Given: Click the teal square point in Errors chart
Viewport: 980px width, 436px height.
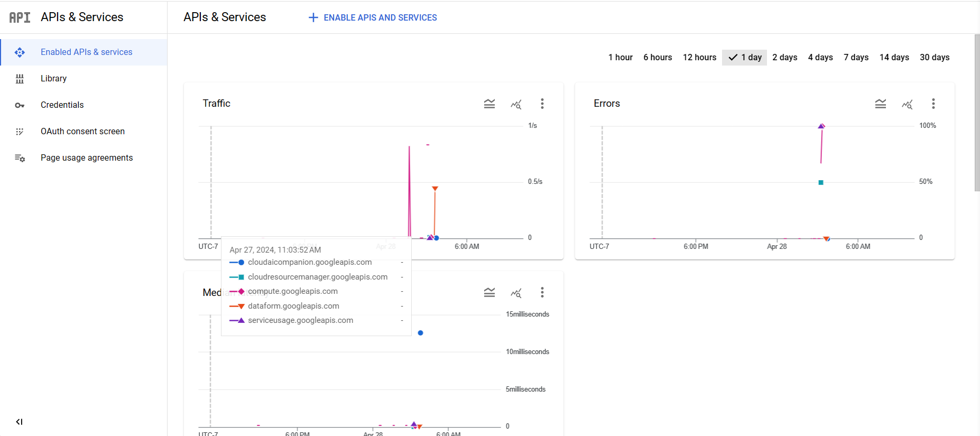Looking at the screenshot, I should point(821,182).
